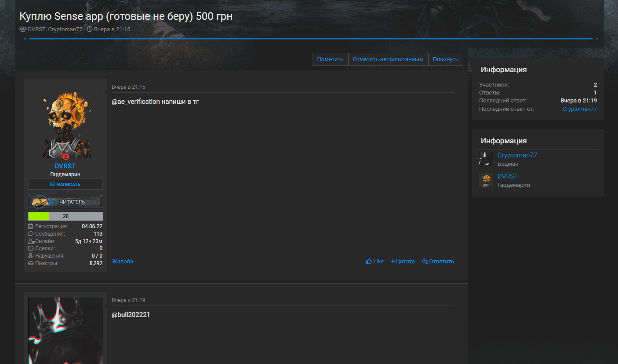Viewport: 618px width, 364px height.
Task: Click Отметить непрочитанным button
Action: tap(388, 59)
